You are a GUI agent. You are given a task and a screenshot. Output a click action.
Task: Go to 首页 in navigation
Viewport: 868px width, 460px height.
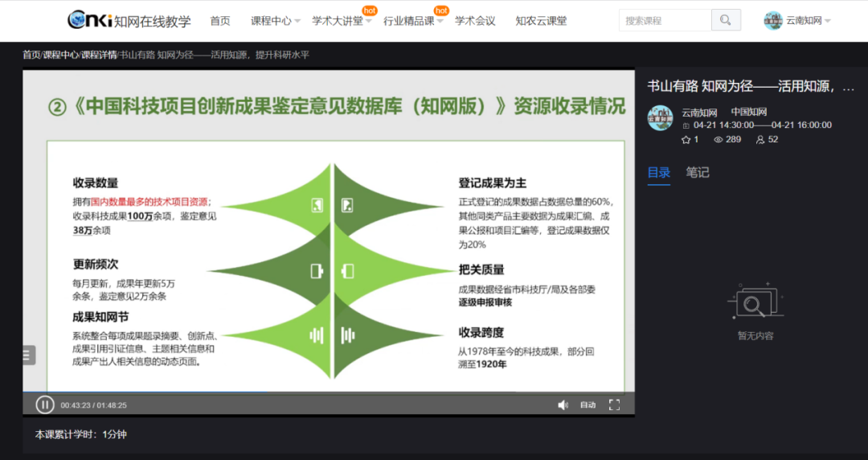coord(219,21)
